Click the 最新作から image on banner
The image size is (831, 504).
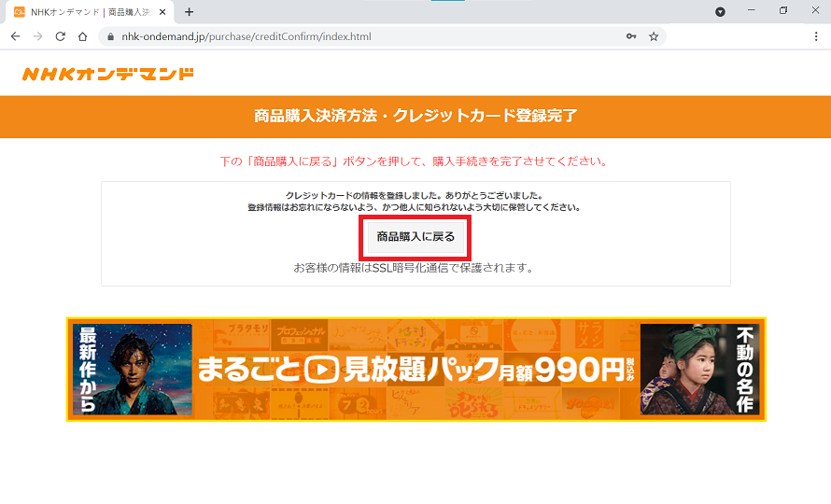(x=133, y=370)
